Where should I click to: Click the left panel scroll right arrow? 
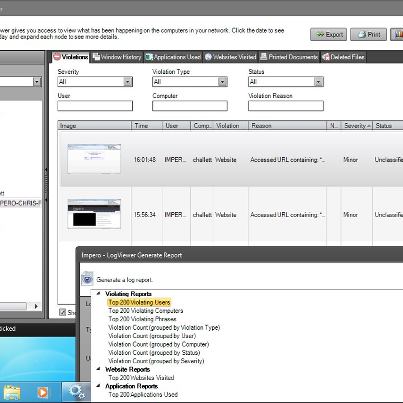click(x=36, y=306)
